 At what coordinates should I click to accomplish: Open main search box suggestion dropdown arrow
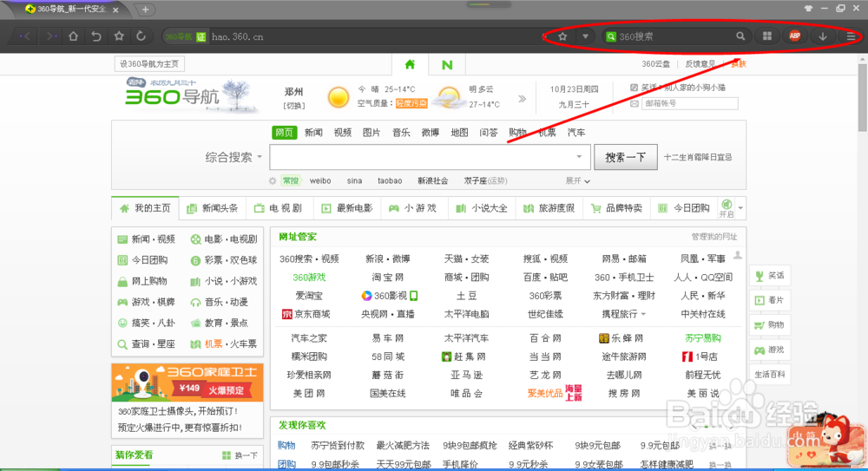point(579,157)
